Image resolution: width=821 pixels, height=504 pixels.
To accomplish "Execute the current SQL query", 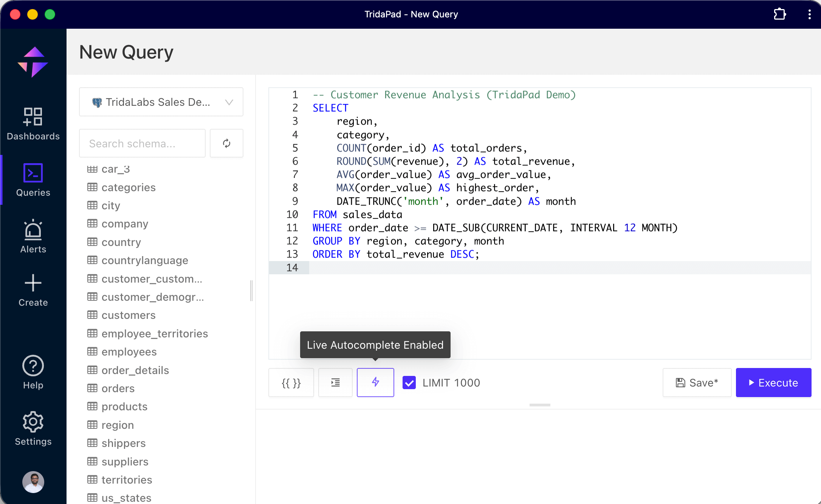I will click(774, 382).
